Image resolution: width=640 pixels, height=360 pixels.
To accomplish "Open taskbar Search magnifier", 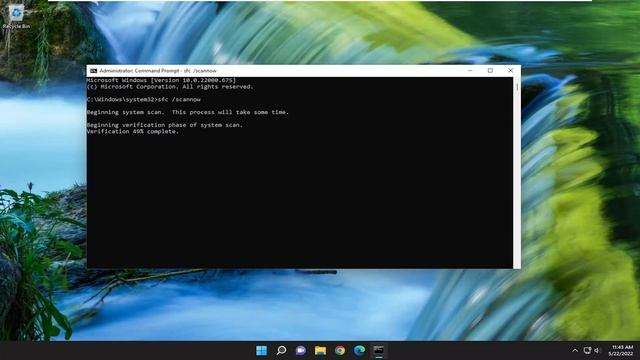I will pyautogui.click(x=281, y=350).
